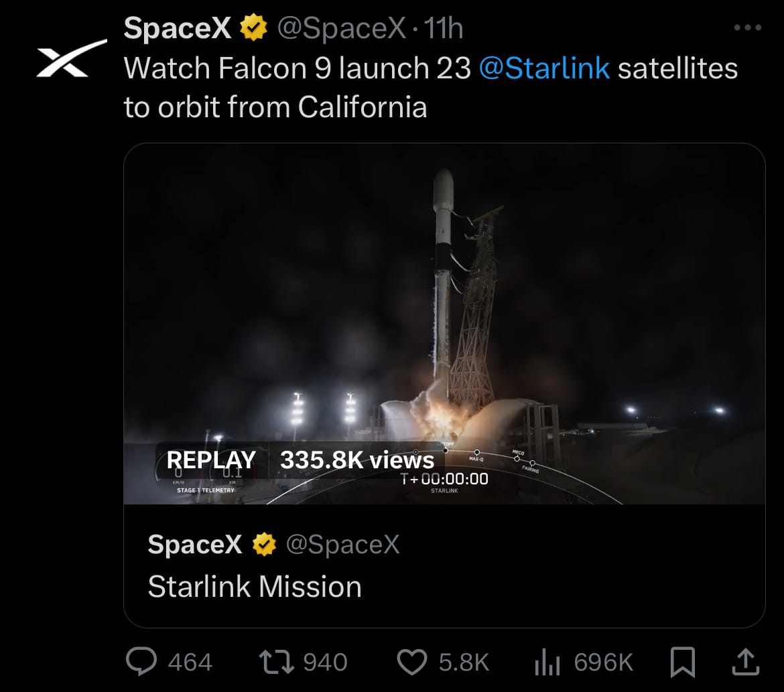This screenshot has width=784, height=692.
Task: Open the three-dot more options menu
Action: 748,27
